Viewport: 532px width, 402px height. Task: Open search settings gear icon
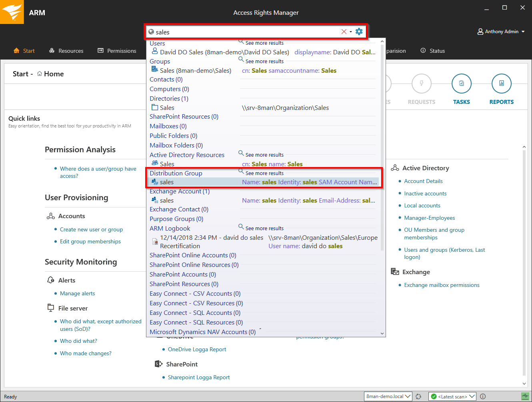point(359,32)
